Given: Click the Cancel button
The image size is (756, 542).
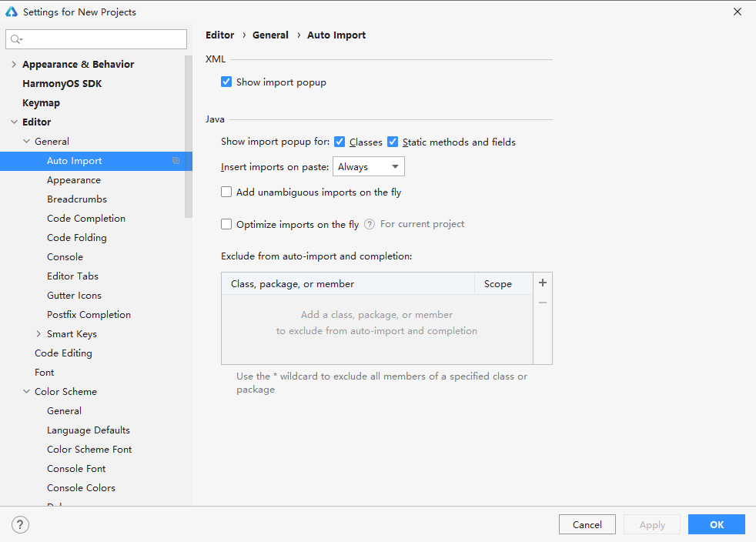Looking at the screenshot, I should (x=587, y=524).
